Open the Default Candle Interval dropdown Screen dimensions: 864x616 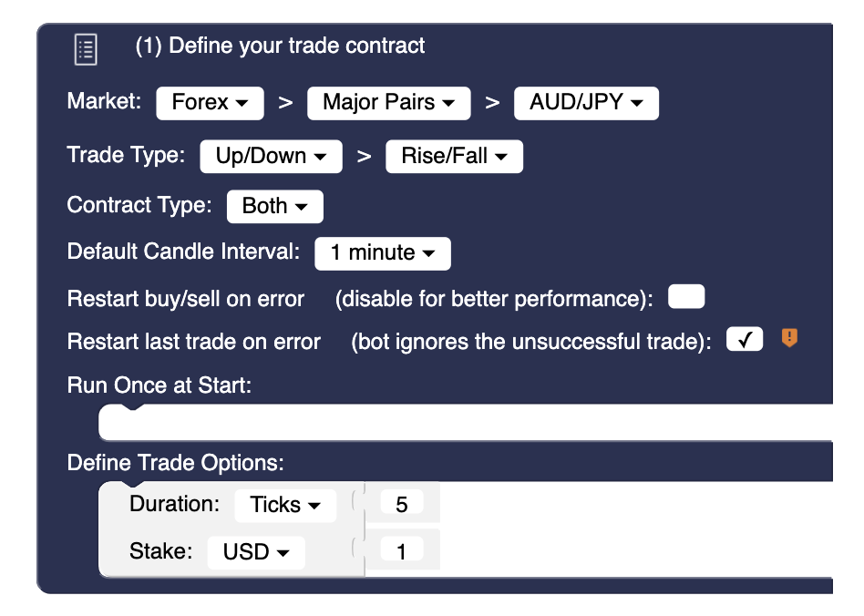(382, 253)
